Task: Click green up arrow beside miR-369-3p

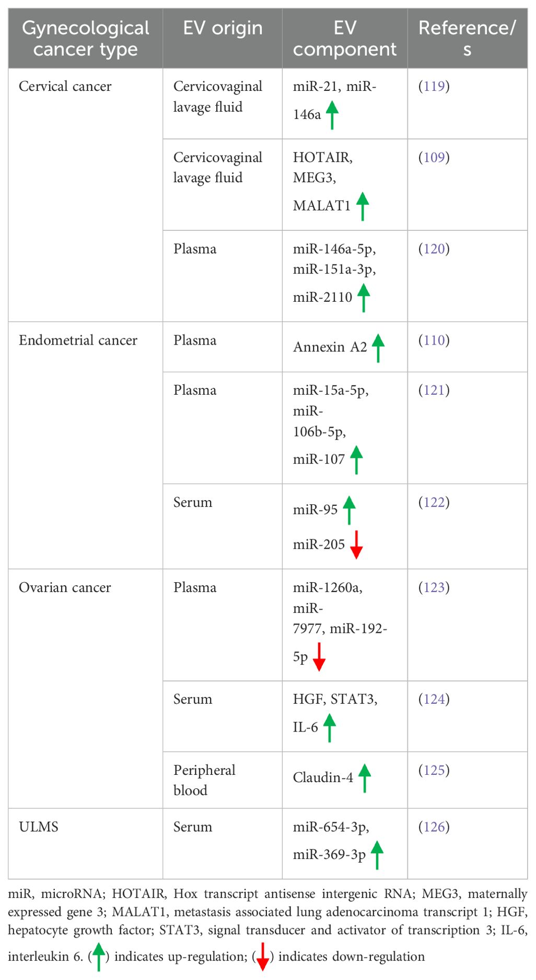Action: [377, 855]
